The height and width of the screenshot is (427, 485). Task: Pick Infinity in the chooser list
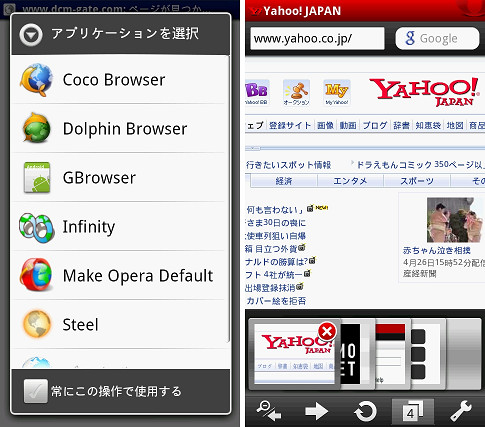click(120, 226)
